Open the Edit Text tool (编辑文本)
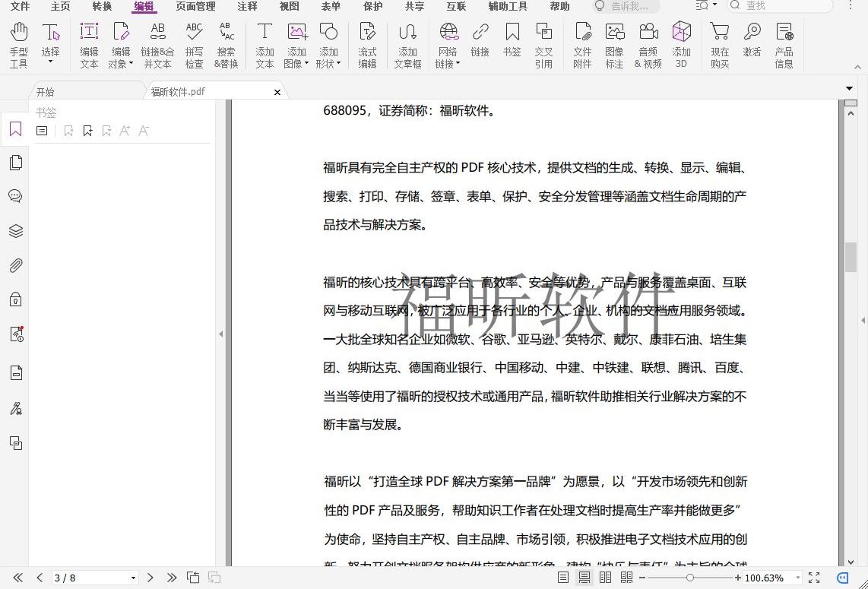868x589 pixels. 88,43
